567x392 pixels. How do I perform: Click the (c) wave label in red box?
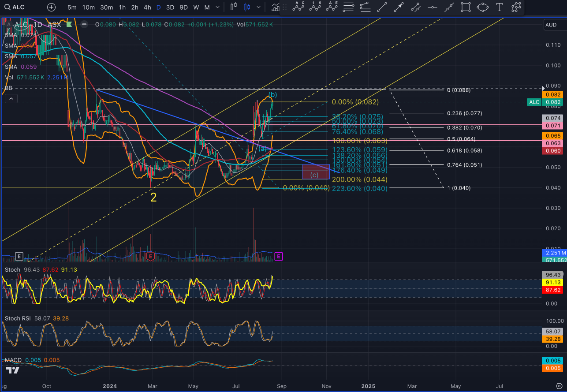click(314, 175)
